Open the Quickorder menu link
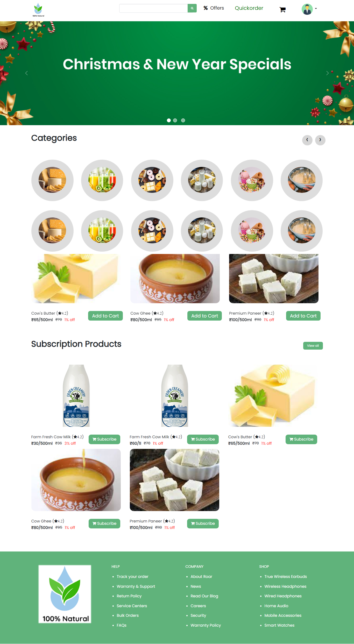 click(x=249, y=8)
